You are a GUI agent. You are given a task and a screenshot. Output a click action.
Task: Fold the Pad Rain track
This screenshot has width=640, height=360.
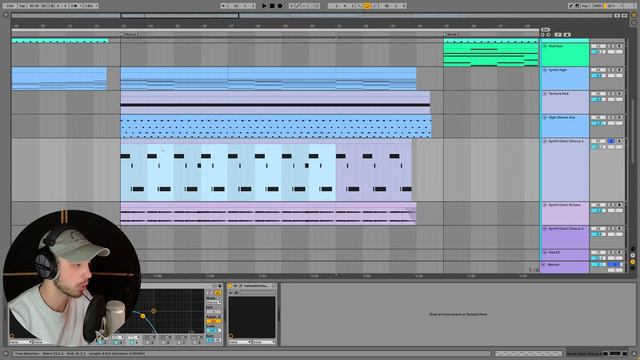[544, 46]
